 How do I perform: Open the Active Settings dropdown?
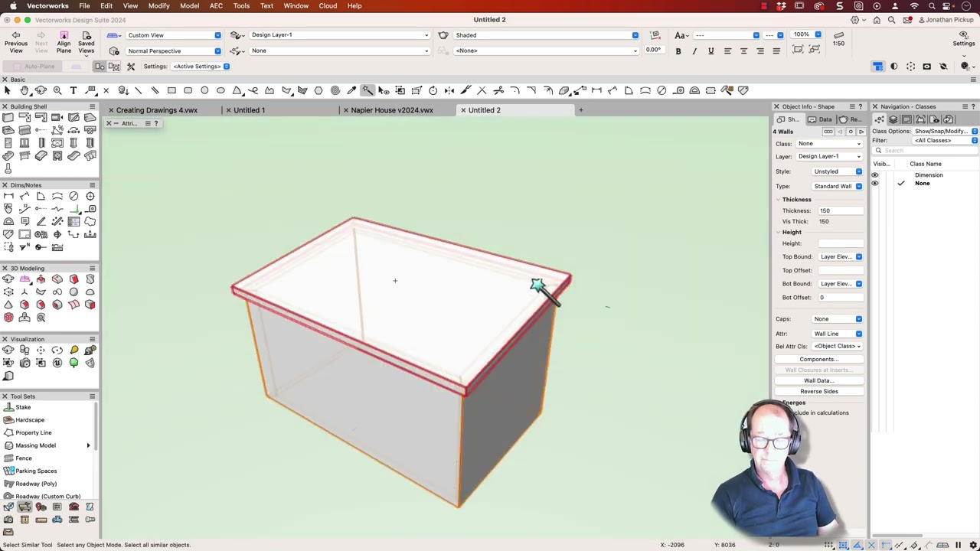click(x=201, y=67)
